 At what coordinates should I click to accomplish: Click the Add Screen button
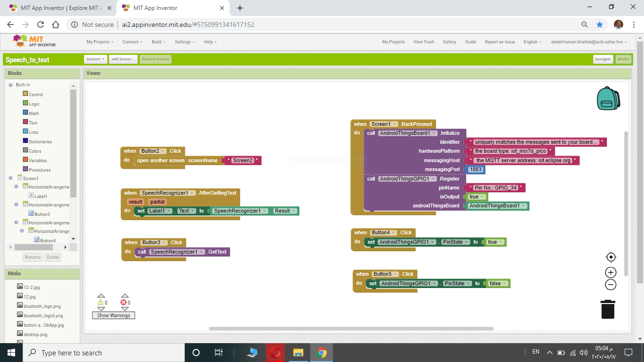coord(123,59)
